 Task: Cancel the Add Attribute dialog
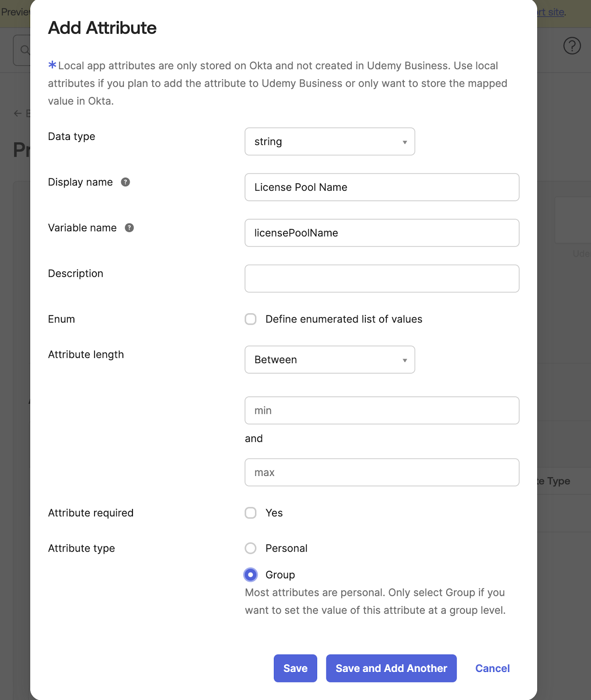[x=492, y=668]
